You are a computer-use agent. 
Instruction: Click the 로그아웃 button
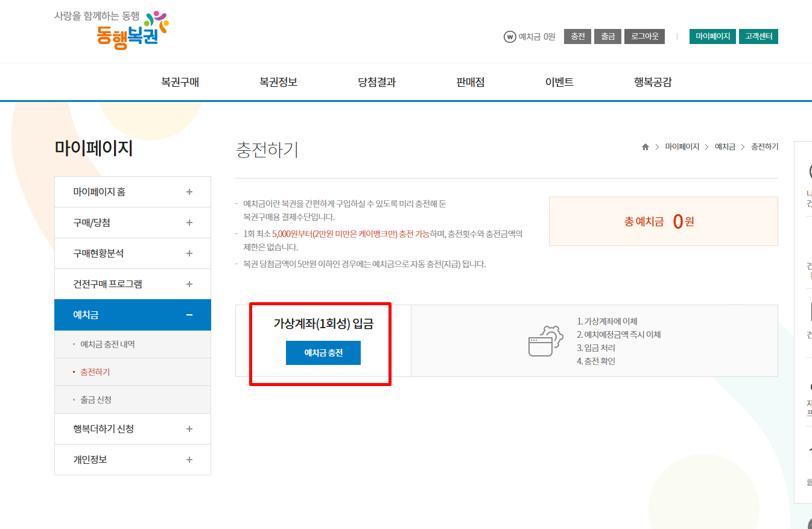[x=644, y=37]
